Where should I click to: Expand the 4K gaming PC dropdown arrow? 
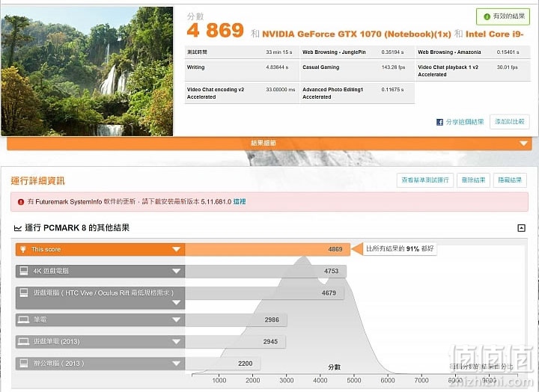point(176,272)
